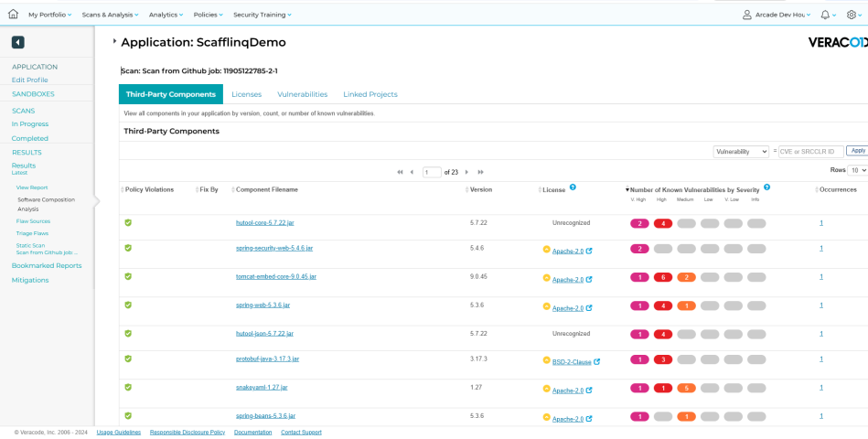Click the user account icon
The image size is (868, 439).
746,15
